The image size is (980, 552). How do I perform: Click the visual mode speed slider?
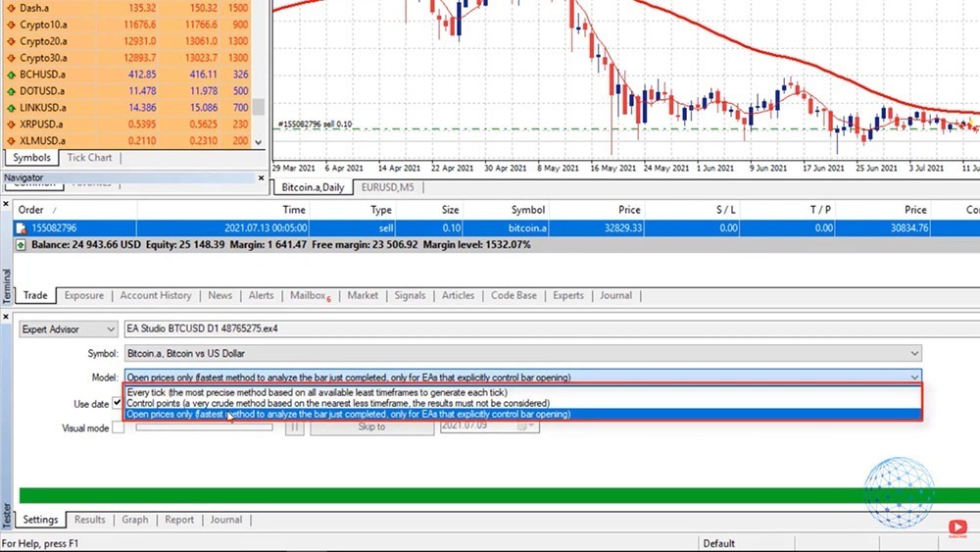(x=205, y=427)
